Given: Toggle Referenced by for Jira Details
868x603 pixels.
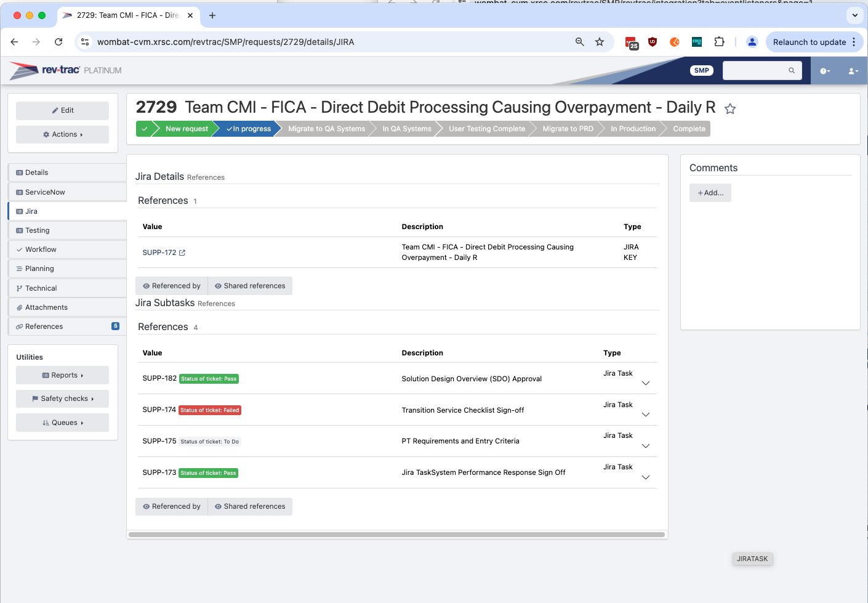Looking at the screenshot, I should click(172, 285).
